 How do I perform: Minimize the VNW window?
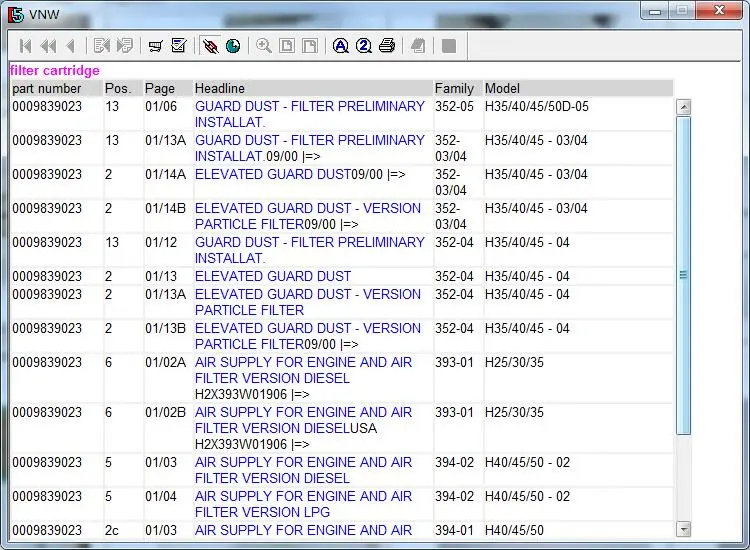pos(655,11)
